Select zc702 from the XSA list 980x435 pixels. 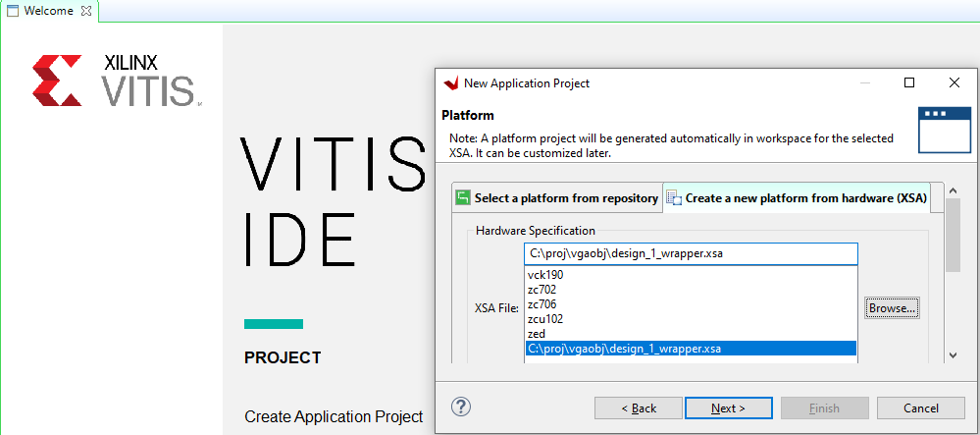(543, 290)
